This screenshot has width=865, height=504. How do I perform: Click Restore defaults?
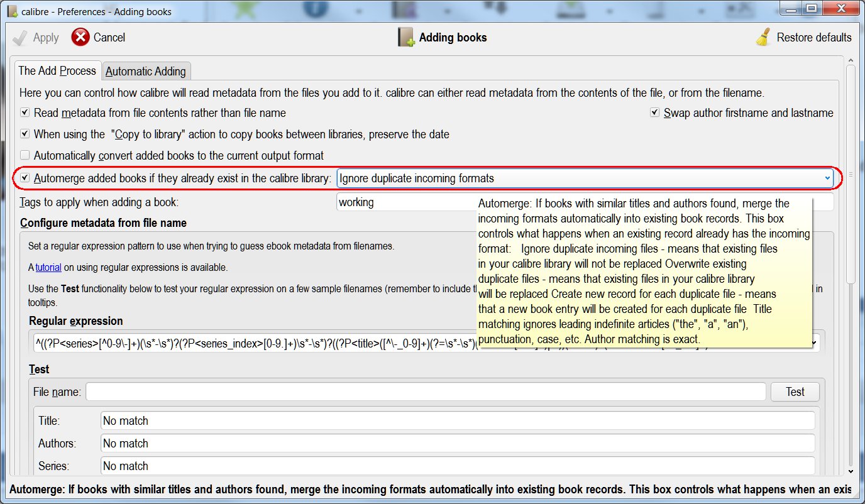803,38
